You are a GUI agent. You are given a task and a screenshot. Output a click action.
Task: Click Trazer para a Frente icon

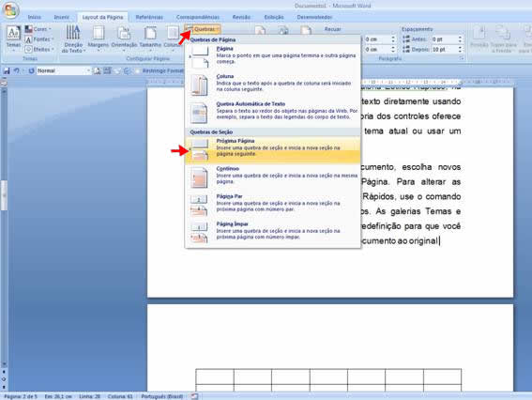point(503,38)
